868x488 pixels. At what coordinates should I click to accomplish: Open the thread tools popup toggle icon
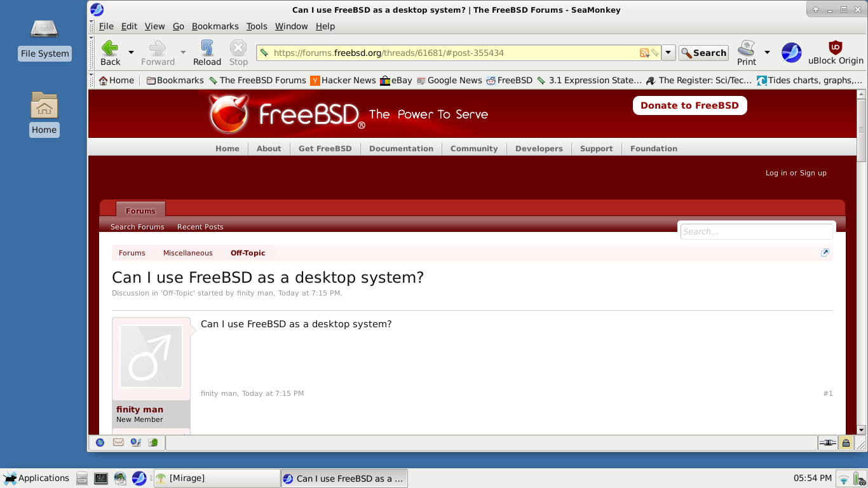825,253
